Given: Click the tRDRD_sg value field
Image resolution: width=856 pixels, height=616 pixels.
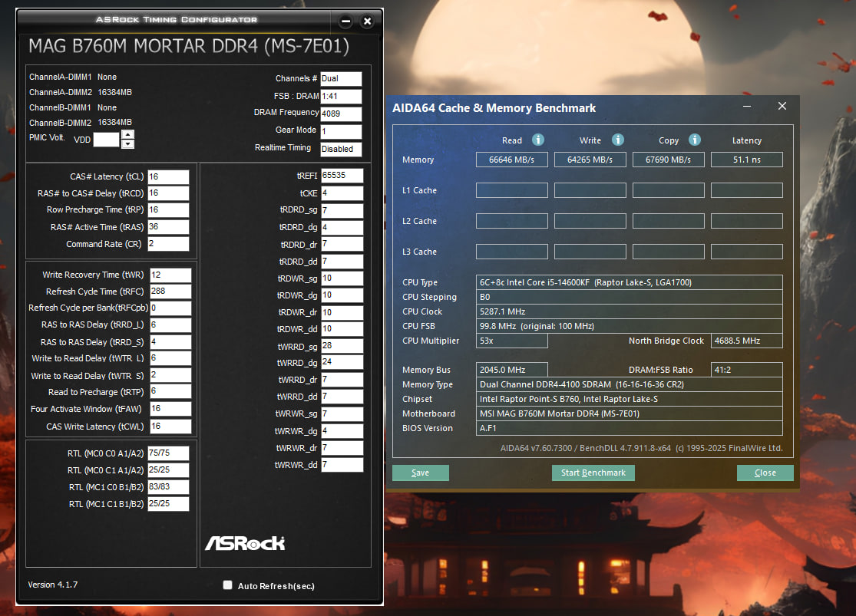Looking at the screenshot, I should [342, 210].
